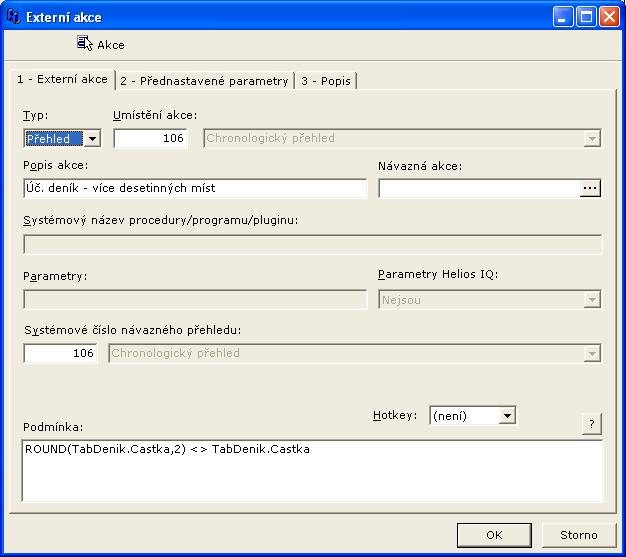Open the Akce menu in the toolbar
Viewport: 626px width, 557px height.
tap(100, 44)
